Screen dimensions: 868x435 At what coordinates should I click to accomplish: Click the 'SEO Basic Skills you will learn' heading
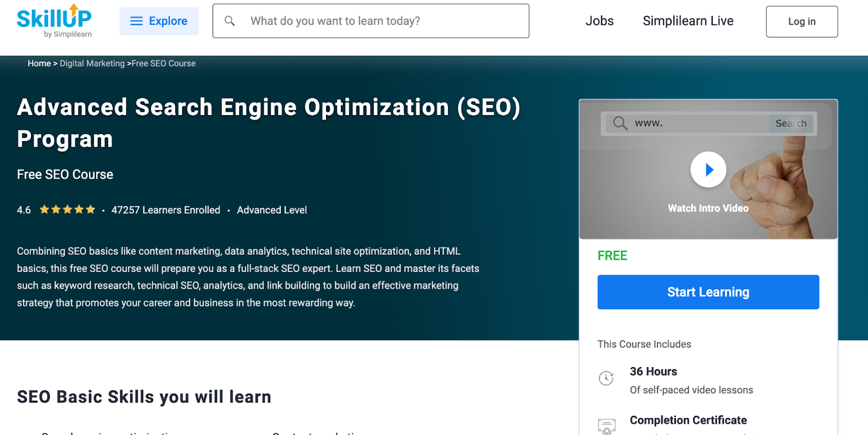tap(144, 397)
